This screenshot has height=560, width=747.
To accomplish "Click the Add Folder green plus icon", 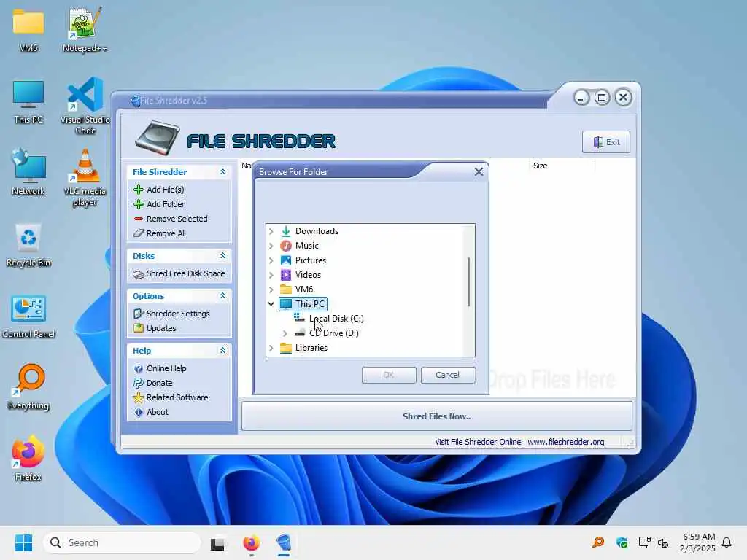I will [x=139, y=204].
